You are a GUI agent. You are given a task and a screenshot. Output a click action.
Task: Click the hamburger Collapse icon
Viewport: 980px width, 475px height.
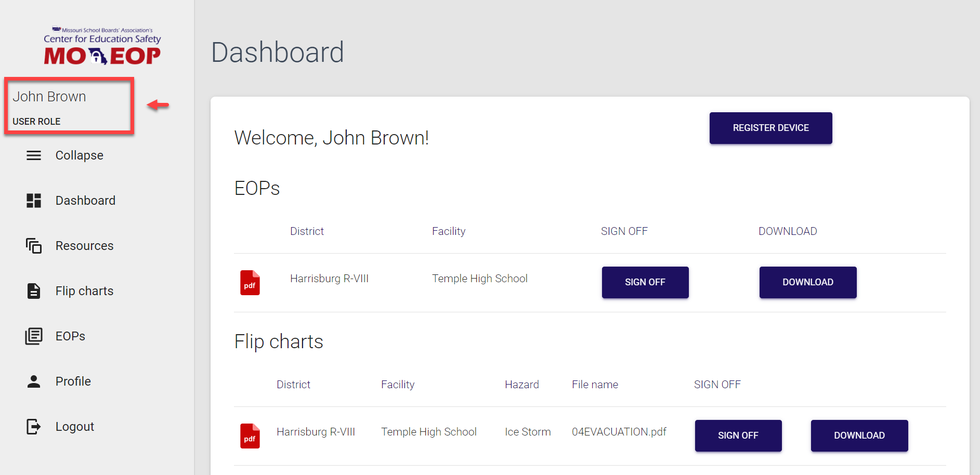click(34, 155)
